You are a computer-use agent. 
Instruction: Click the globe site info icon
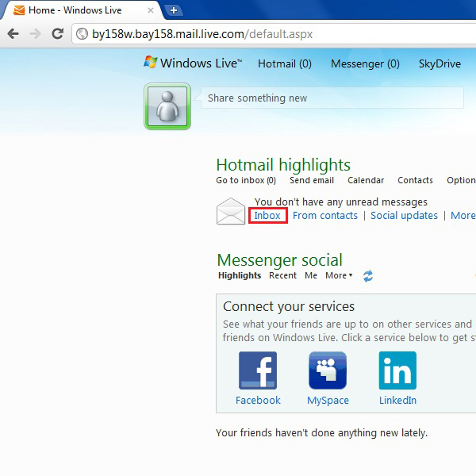82,33
